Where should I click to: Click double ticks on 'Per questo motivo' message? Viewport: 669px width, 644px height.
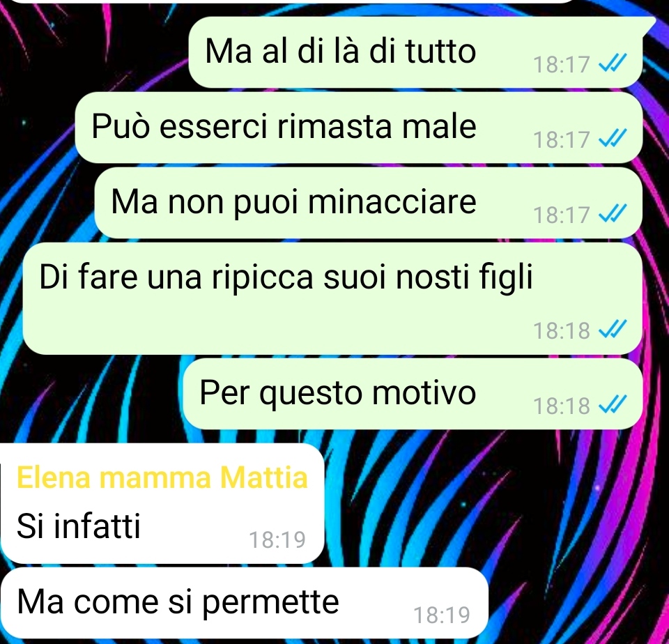pyautogui.click(x=613, y=404)
